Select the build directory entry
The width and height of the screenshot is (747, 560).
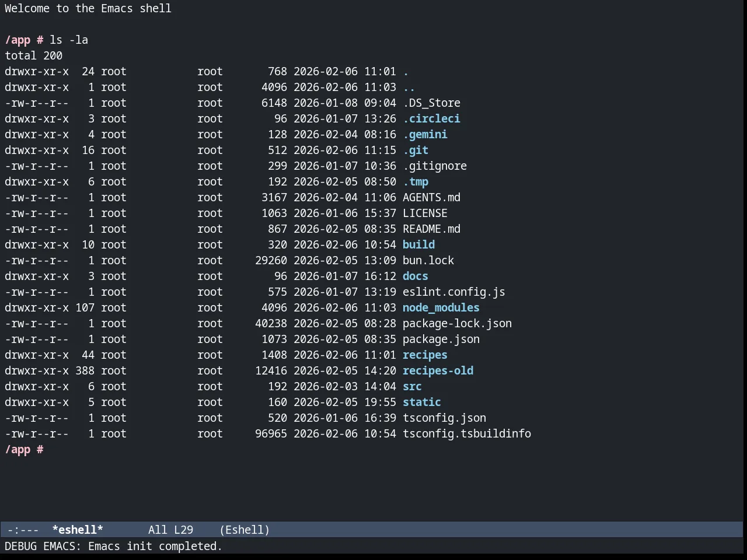click(418, 244)
